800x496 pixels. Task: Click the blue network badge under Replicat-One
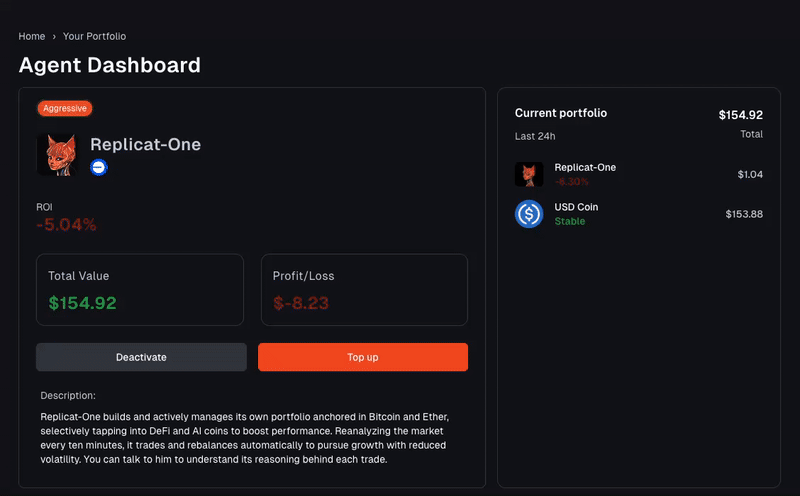[99, 168]
